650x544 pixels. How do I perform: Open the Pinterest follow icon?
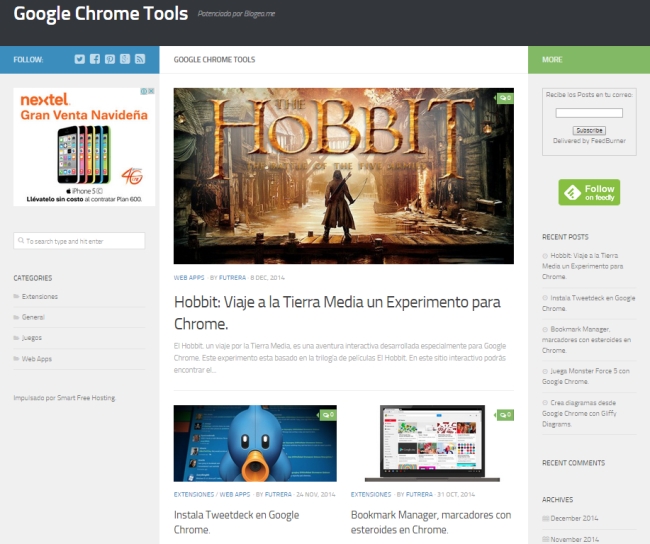(110, 59)
